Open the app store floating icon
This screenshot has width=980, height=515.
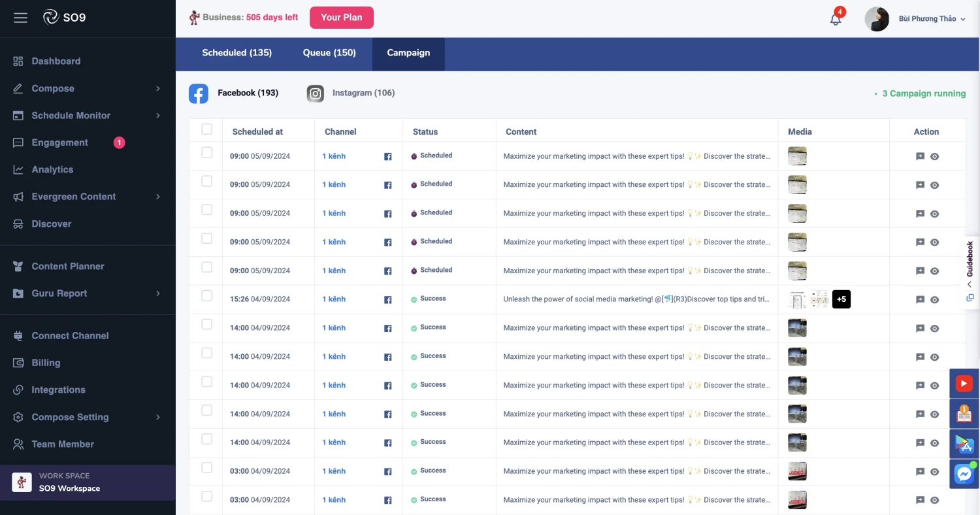pyautogui.click(x=964, y=444)
